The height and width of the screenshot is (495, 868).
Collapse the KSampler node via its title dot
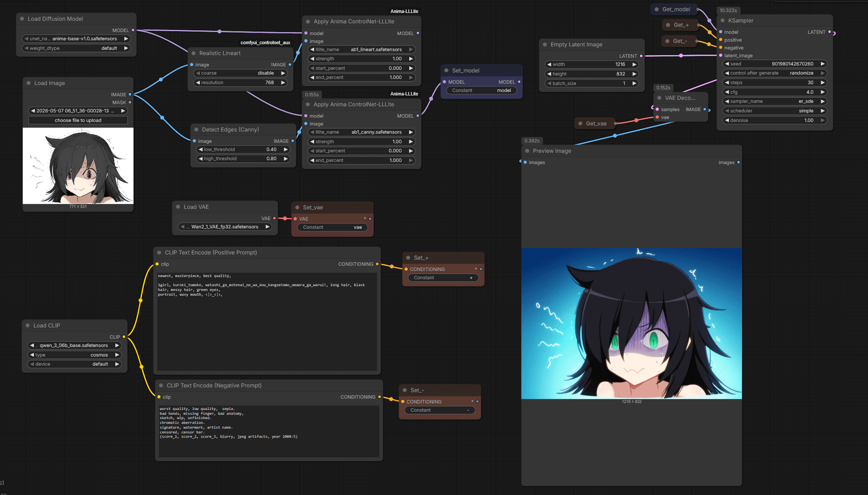722,21
